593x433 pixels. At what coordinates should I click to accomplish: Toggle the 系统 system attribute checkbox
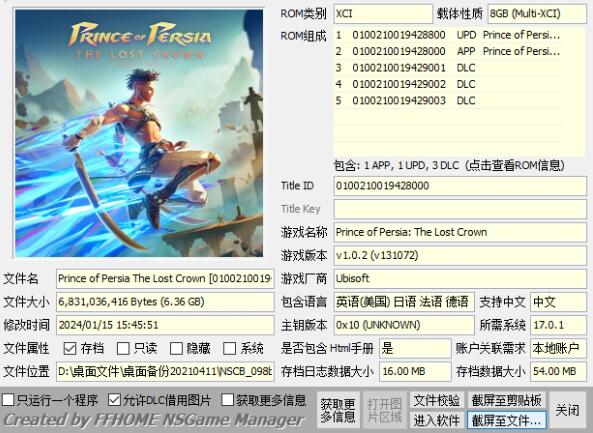[230, 348]
